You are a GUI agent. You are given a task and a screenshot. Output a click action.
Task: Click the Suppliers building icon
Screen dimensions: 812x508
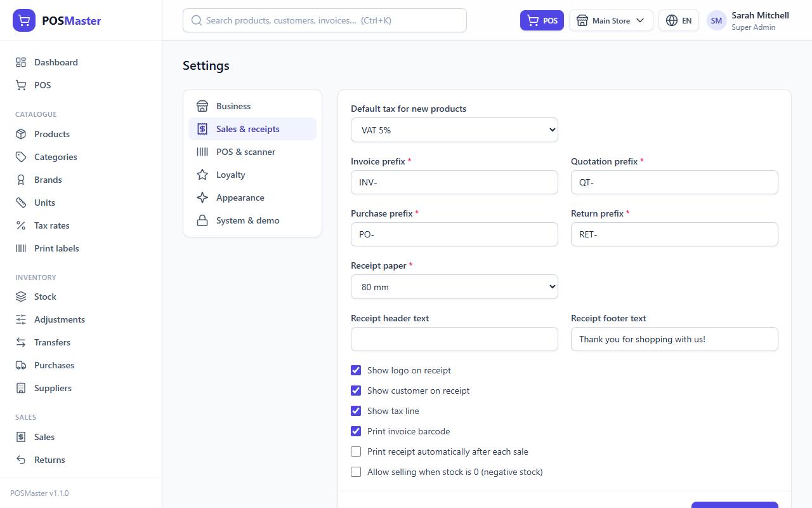pos(21,388)
